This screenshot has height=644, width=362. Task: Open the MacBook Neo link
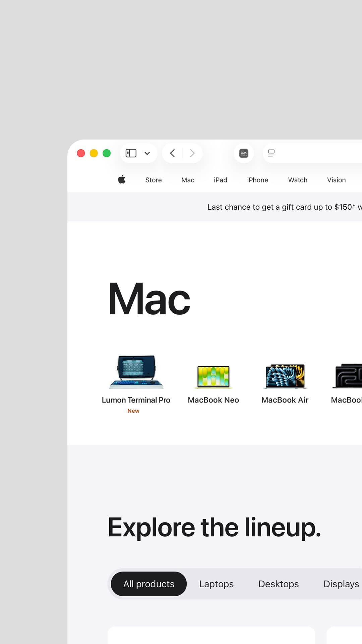tap(214, 400)
